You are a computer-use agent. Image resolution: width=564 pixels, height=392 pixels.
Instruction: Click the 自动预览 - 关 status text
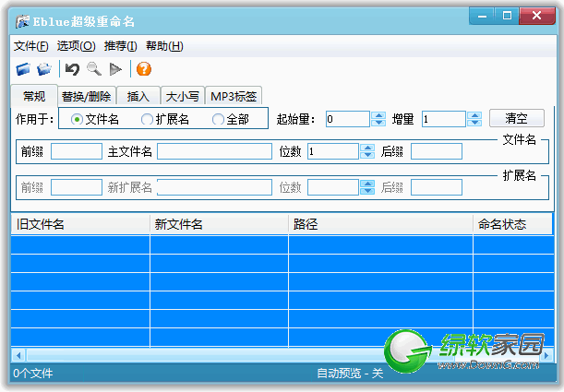coord(350,374)
